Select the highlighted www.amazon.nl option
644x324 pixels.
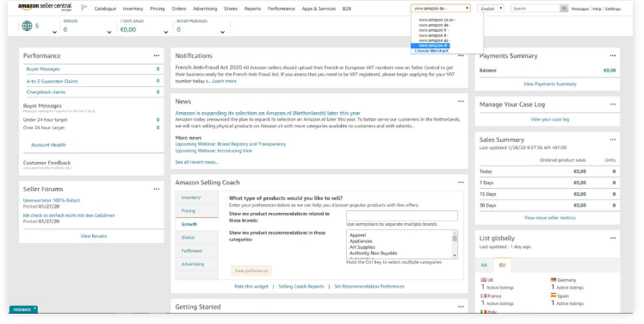pos(430,46)
